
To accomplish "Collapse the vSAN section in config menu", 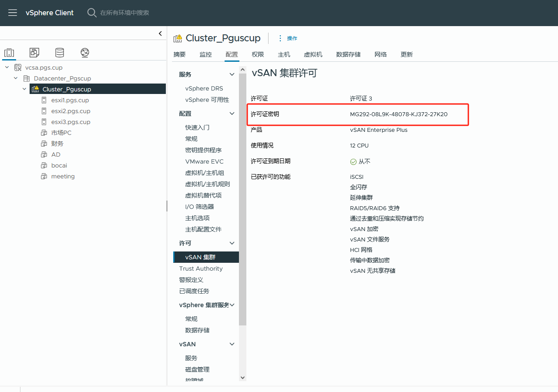I will click(232, 344).
